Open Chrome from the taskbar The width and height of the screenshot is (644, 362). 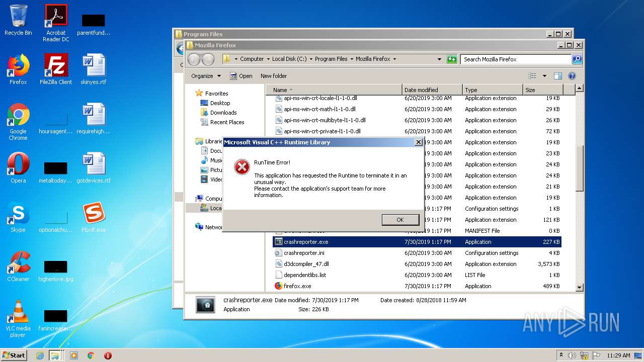[91, 355]
